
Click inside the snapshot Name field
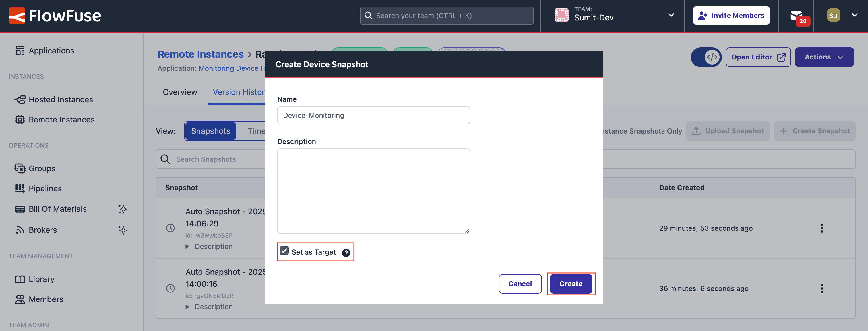coord(373,115)
